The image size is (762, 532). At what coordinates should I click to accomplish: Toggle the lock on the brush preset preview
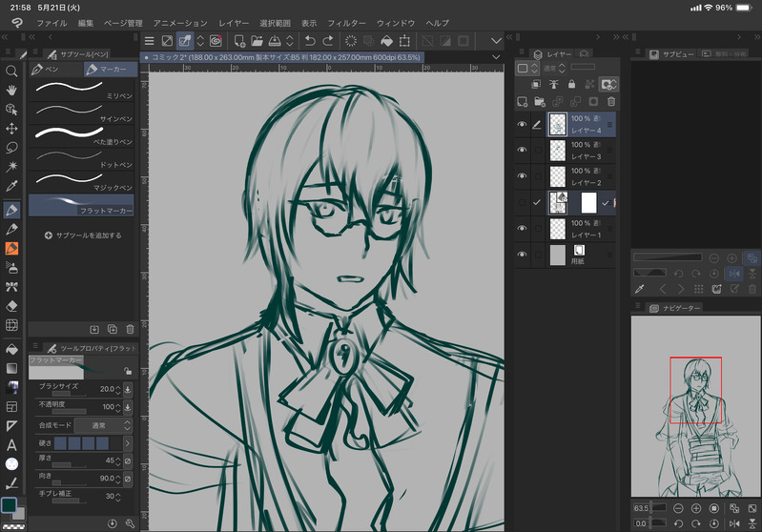tap(128, 371)
